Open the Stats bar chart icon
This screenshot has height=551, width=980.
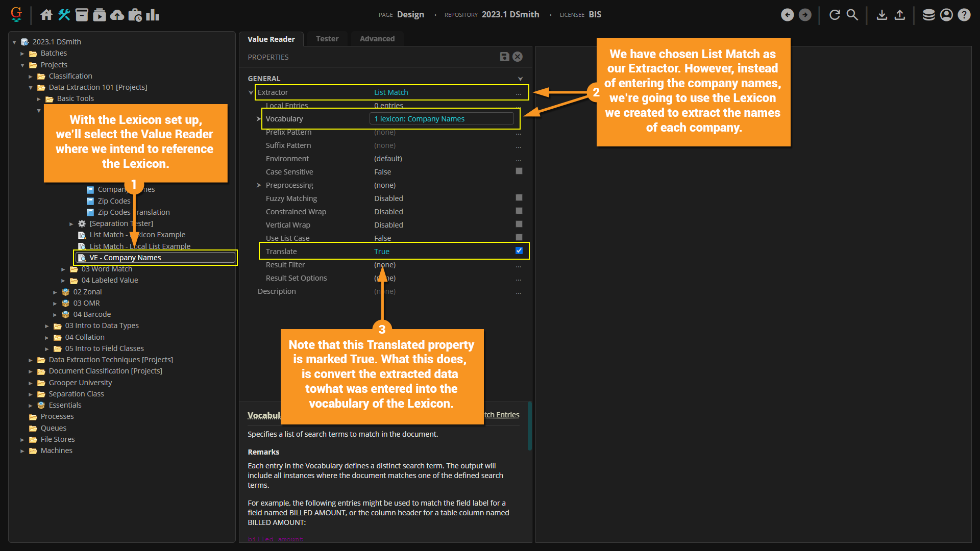pyautogui.click(x=153, y=15)
